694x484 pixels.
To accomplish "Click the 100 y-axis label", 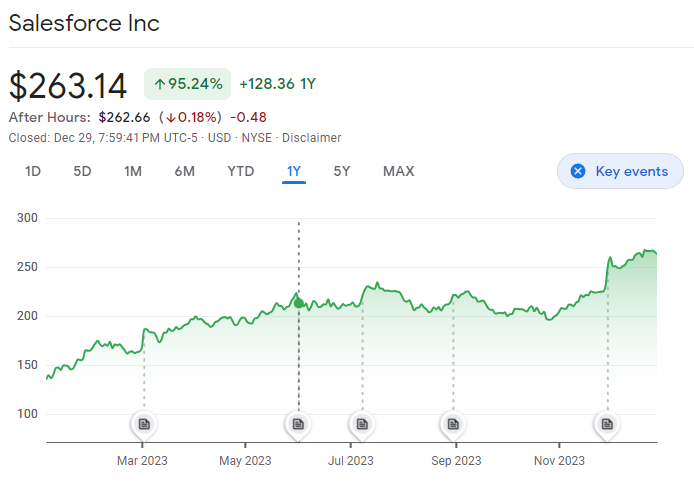I will pos(27,414).
